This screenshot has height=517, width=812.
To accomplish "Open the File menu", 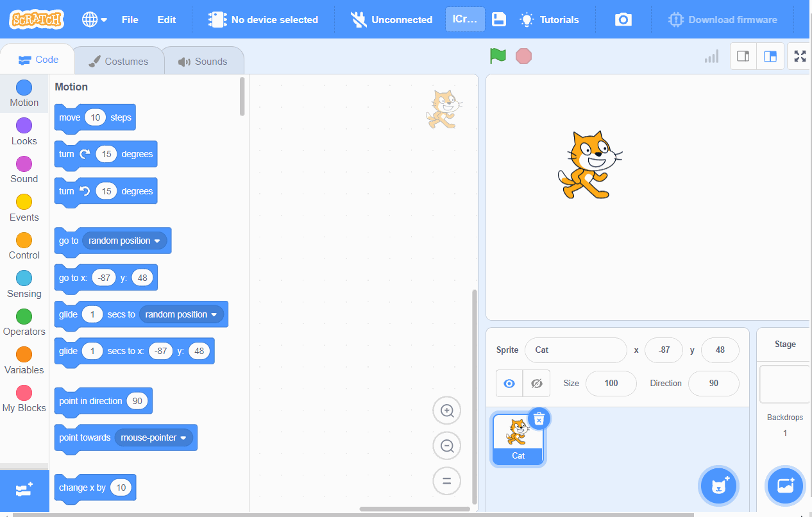I will 130,19.
